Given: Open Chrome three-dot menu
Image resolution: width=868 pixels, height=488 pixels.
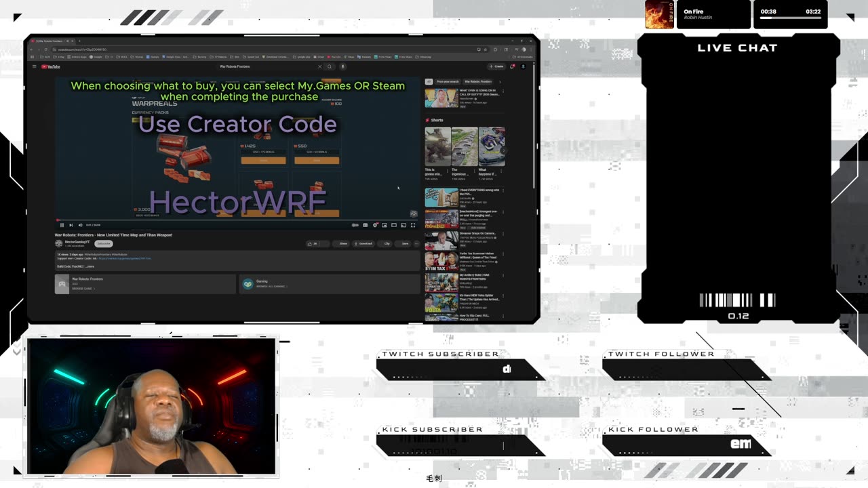Looking at the screenshot, I should click(x=530, y=49).
